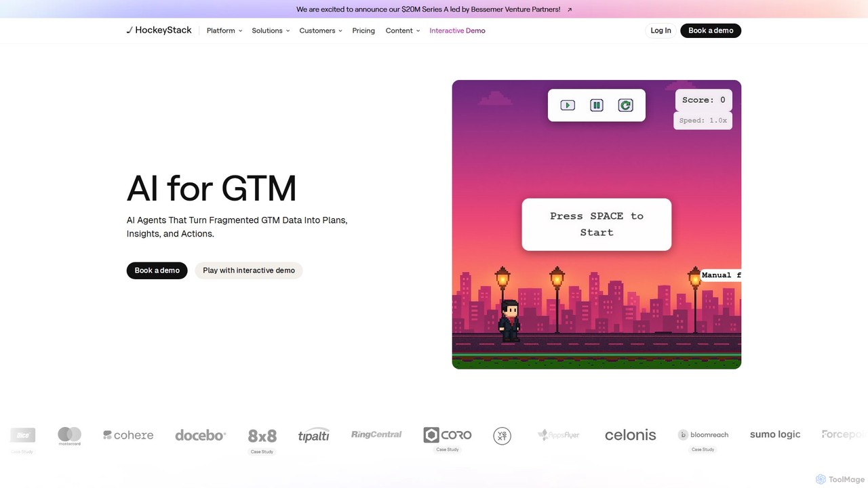Click the game play button icon
868x488 pixels.
click(568, 105)
